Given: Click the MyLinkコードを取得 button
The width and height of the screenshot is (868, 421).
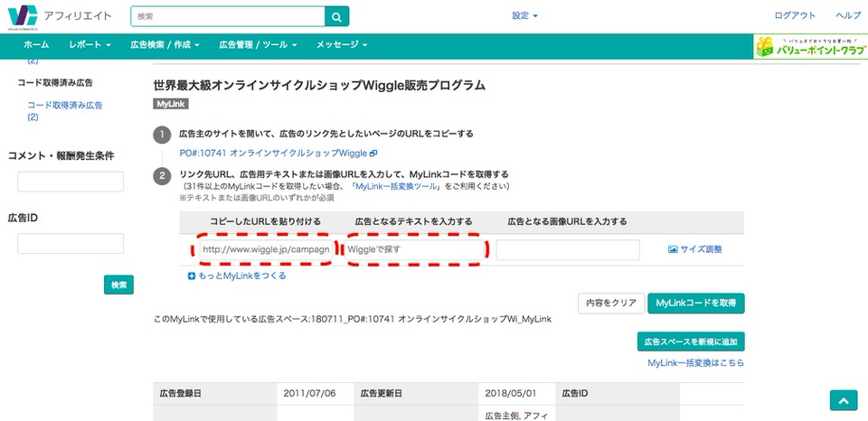Looking at the screenshot, I should click(696, 304).
